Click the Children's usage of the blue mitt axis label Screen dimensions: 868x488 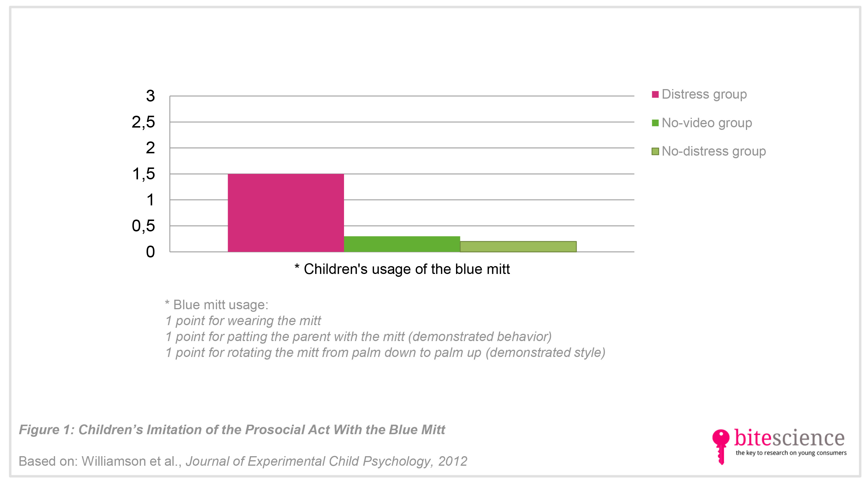point(402,269)
